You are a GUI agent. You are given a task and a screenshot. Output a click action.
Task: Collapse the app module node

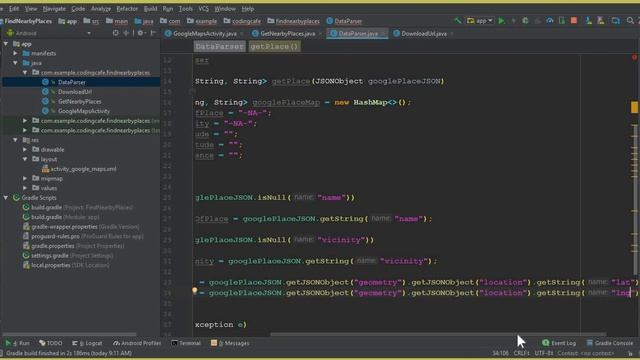coord(6,44)
